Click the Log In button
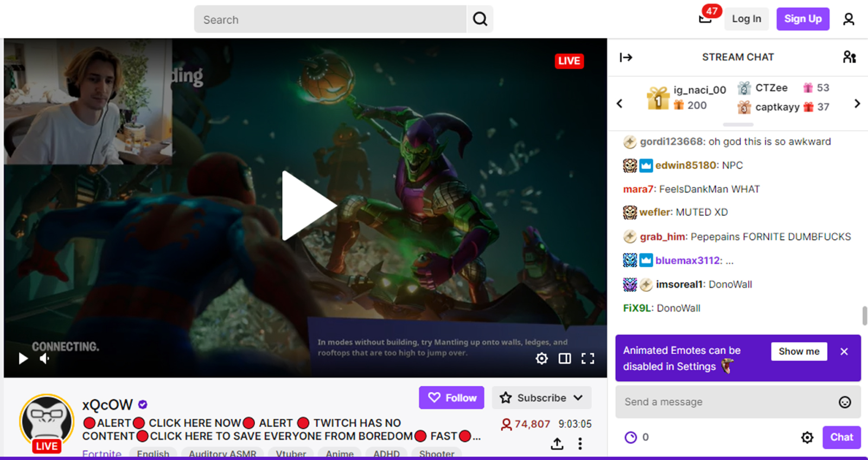Screen dimensions: 868x460 pos(746,19)
